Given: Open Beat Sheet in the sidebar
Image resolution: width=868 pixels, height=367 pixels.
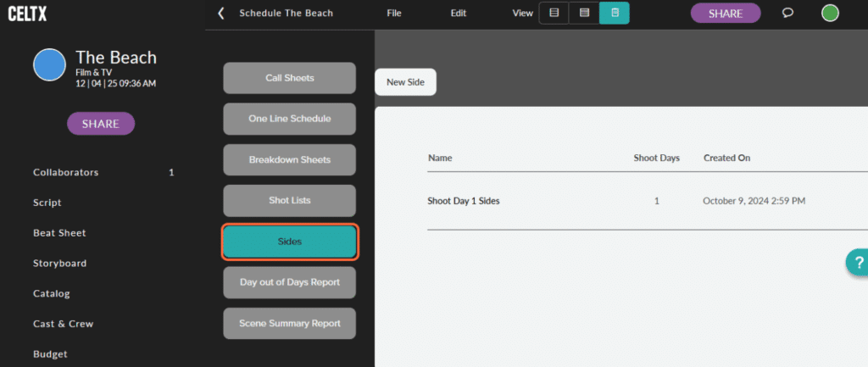Looking at the screenshot, I should 59,233.
